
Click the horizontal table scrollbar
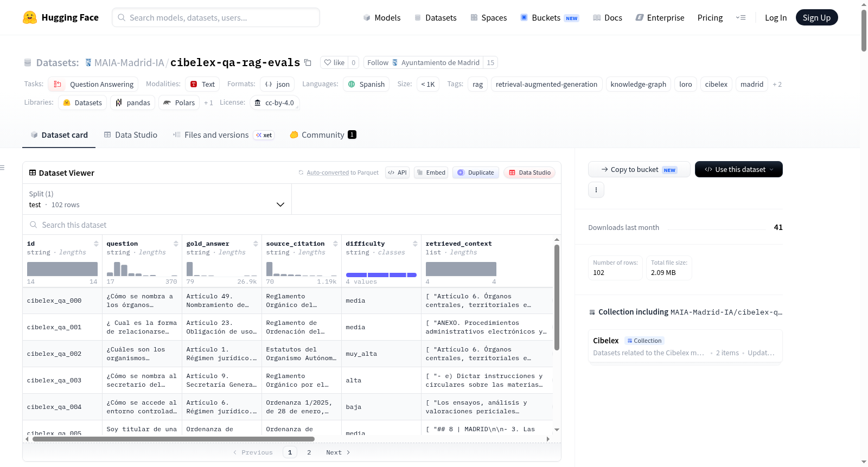click(x=174, y=439)
